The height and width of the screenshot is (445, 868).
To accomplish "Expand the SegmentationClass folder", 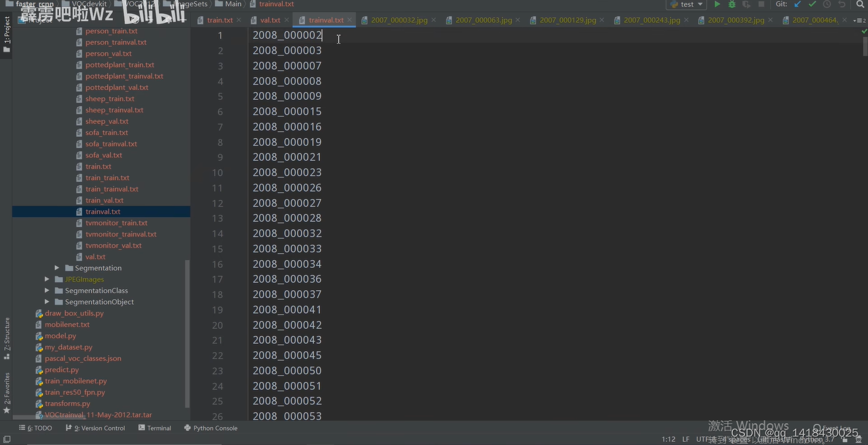I will (47, 291).
